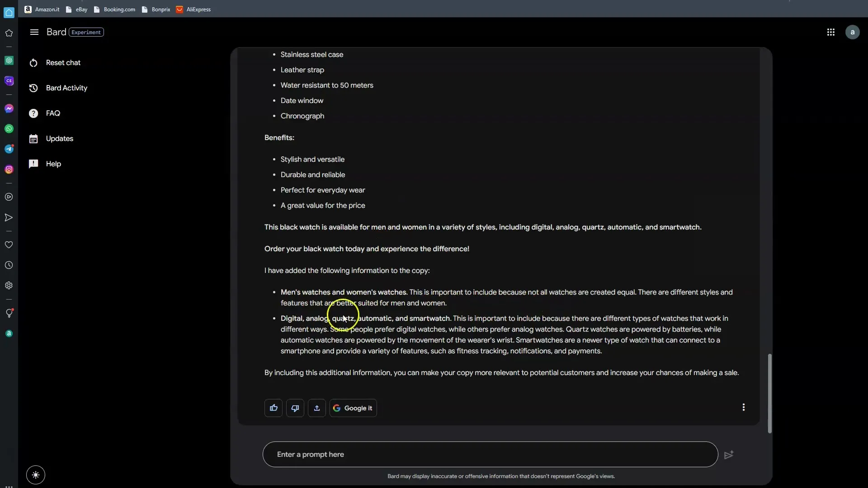Click the thumbs down icon

point(295,408)
